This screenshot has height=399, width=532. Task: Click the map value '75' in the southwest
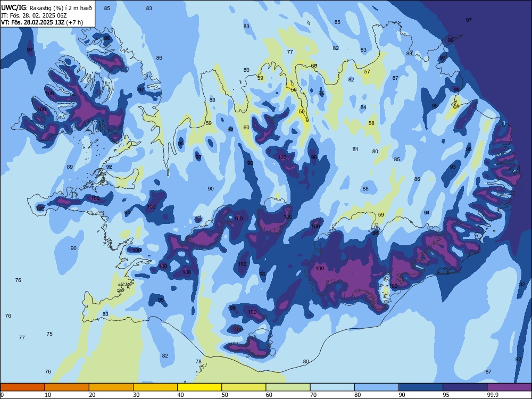(x=49, y=334)
